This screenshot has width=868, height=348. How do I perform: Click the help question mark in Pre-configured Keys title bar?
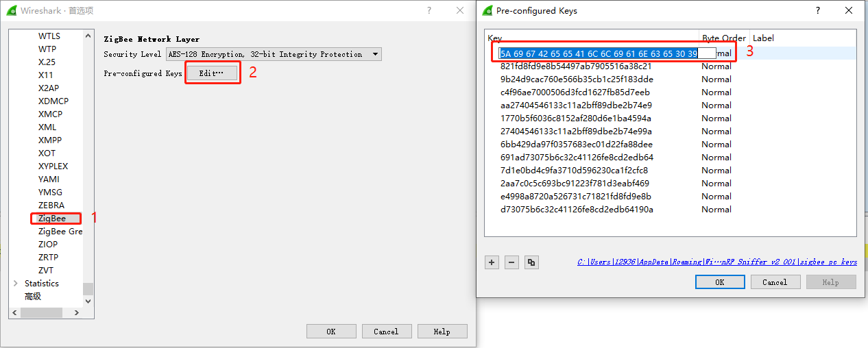[x=818, y=10]
